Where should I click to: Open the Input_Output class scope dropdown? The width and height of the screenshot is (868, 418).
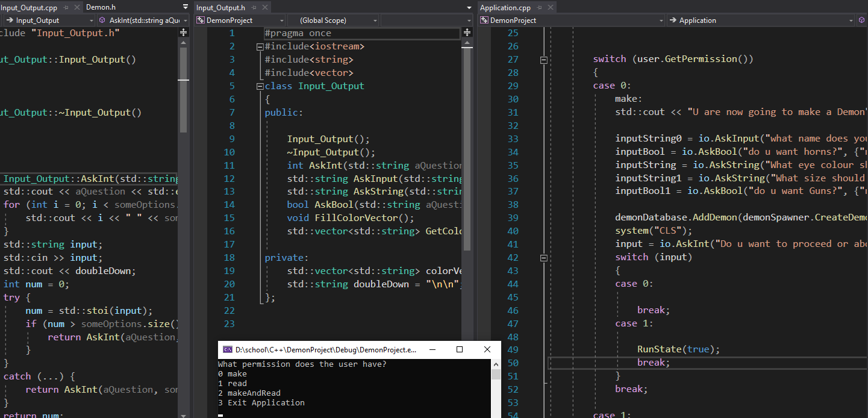[48, 20]
